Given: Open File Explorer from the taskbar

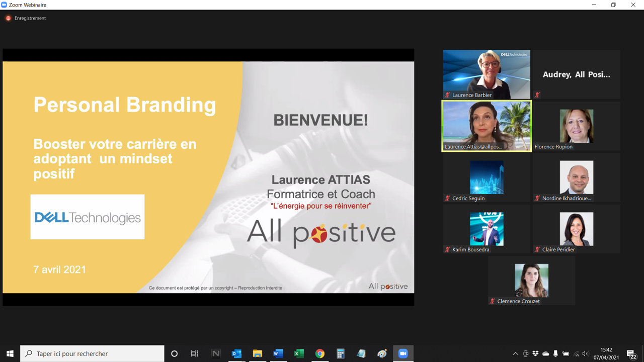Looking at the screenshot, I should coord(258,353).
